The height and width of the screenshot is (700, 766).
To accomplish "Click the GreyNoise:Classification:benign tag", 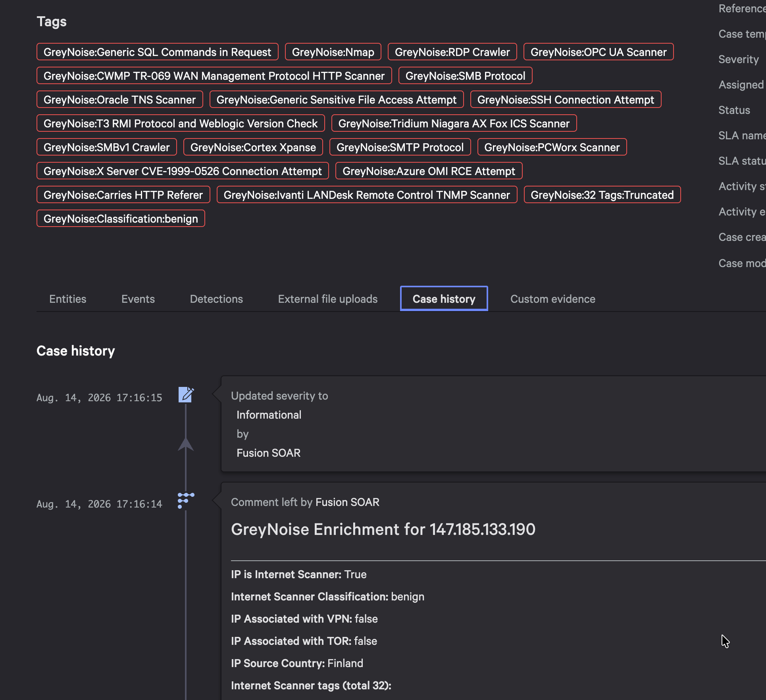I will (x=121, y=219).
